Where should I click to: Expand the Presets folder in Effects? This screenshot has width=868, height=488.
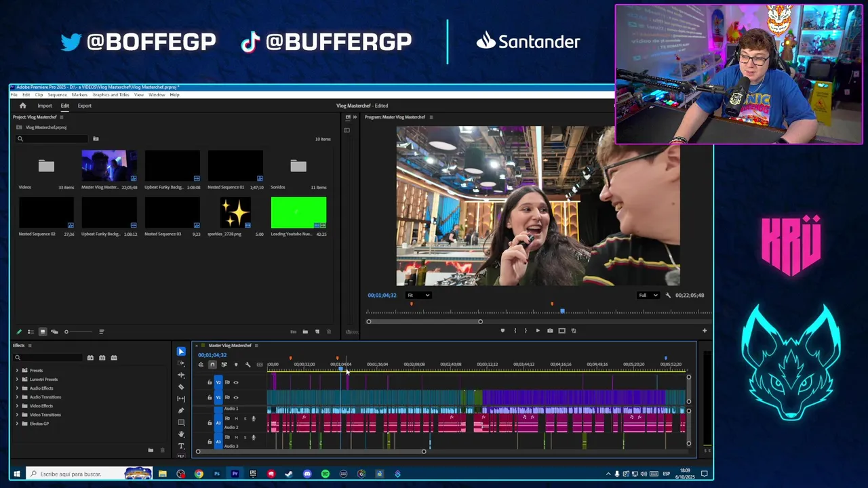(17, 371)
